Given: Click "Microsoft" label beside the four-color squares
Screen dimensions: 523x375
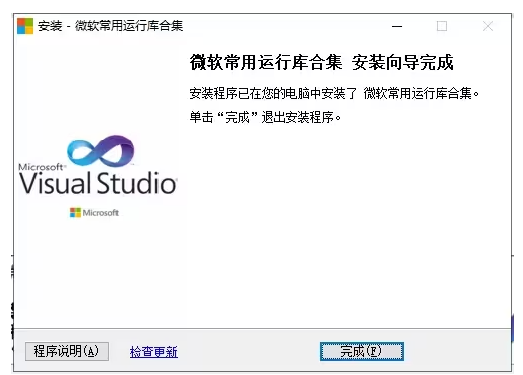Looking at the screenshot, I should 101,213.
